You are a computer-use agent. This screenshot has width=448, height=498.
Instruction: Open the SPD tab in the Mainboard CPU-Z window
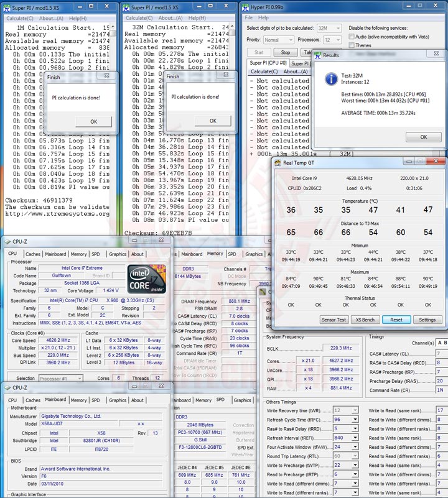[96, 400]
